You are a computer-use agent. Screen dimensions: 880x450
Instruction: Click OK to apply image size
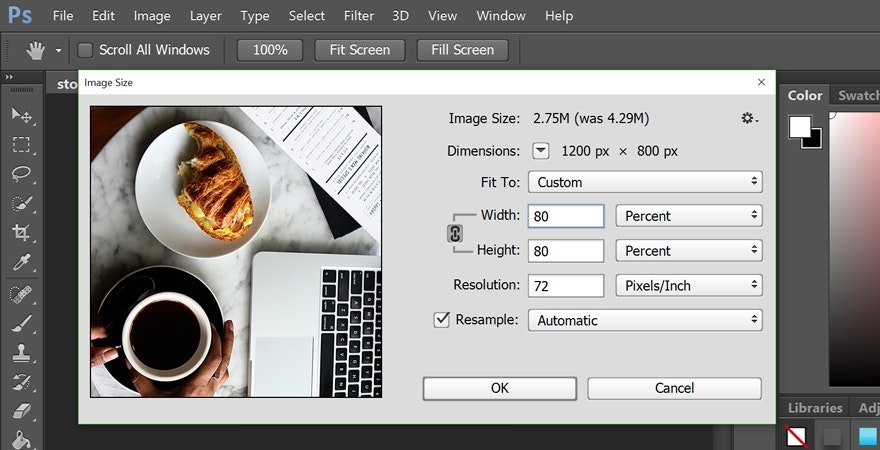[499, 388]
